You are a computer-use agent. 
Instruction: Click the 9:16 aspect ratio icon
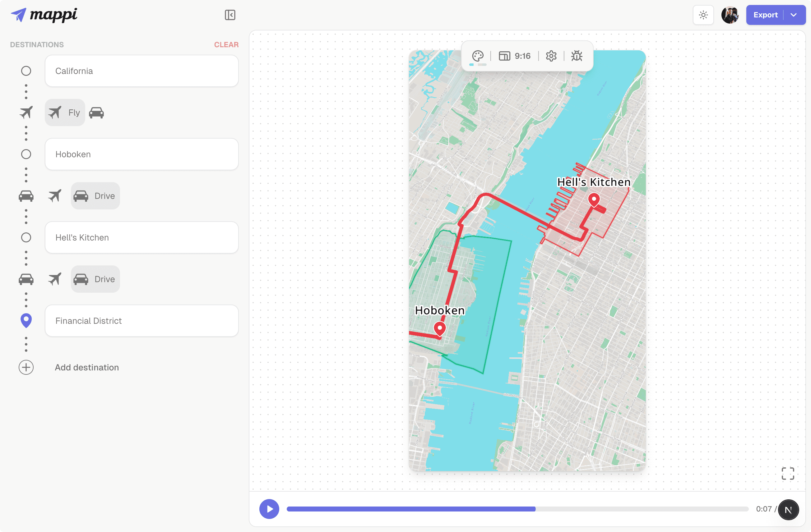504,56
